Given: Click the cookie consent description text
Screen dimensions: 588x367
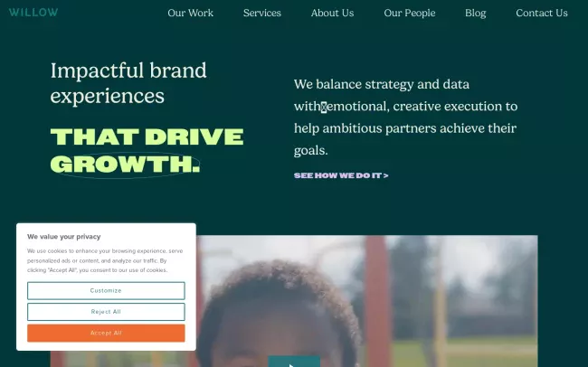Looking at the screenshot, I should tap(105, 260).
